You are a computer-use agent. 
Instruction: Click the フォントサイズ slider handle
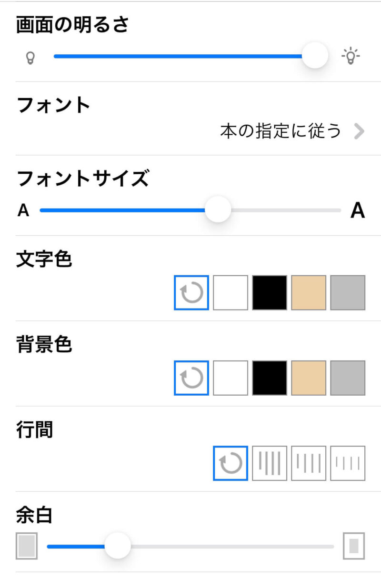coord(218,209)
